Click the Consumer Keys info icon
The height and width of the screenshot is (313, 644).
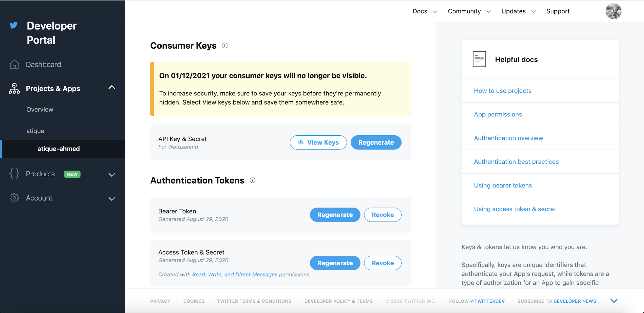coord(224,46)
